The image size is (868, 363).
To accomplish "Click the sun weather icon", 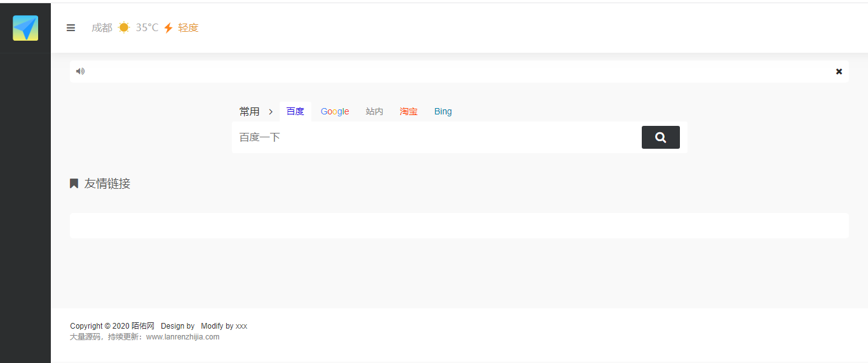I will (124, 27).
